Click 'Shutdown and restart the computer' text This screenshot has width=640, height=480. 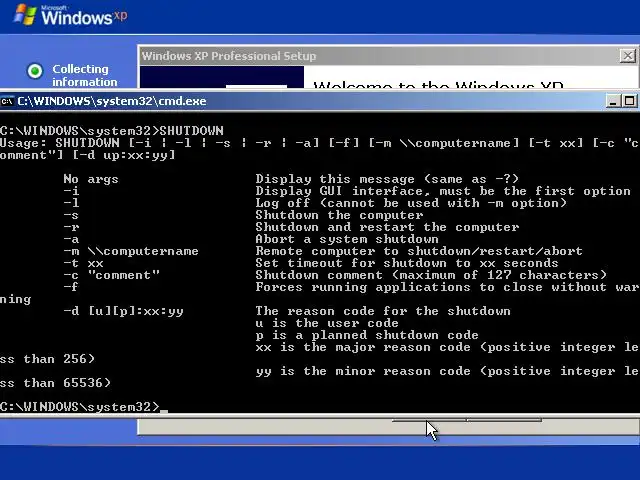tap(387, 227)
